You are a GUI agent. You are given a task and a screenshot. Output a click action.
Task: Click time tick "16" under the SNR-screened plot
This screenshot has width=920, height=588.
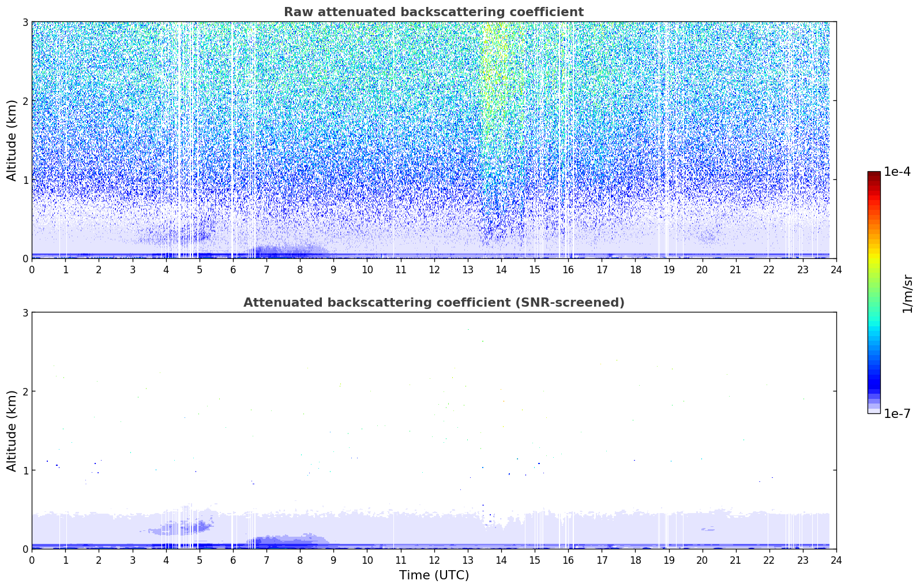(568, 560)
